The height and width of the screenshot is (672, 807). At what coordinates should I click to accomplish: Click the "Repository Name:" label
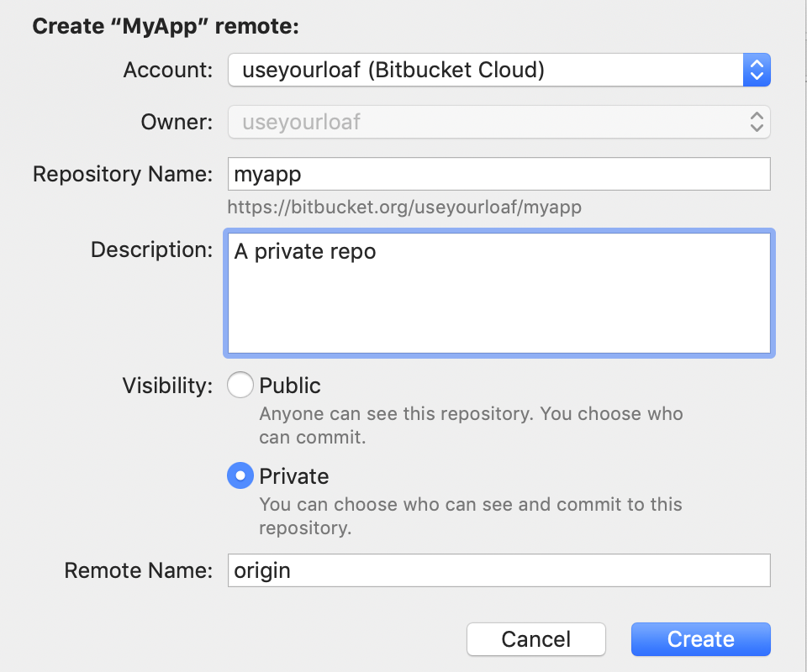point(123,174)
